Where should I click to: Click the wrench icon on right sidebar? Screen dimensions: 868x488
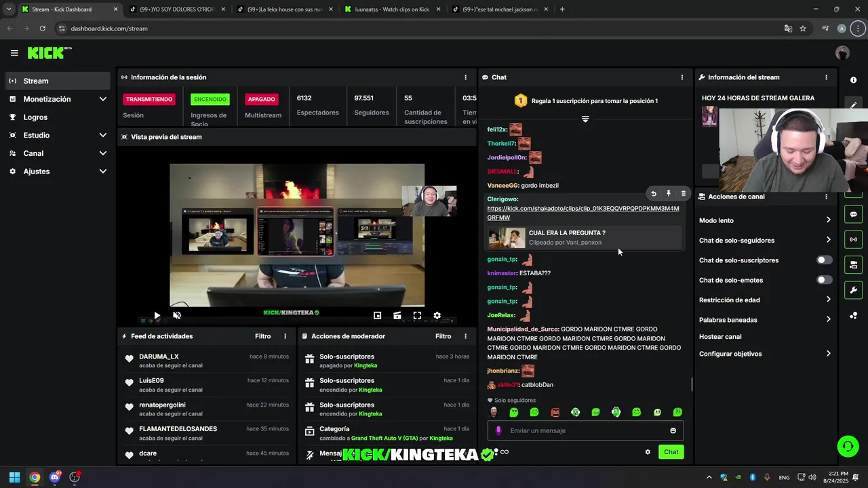click(x=853, y=290)
